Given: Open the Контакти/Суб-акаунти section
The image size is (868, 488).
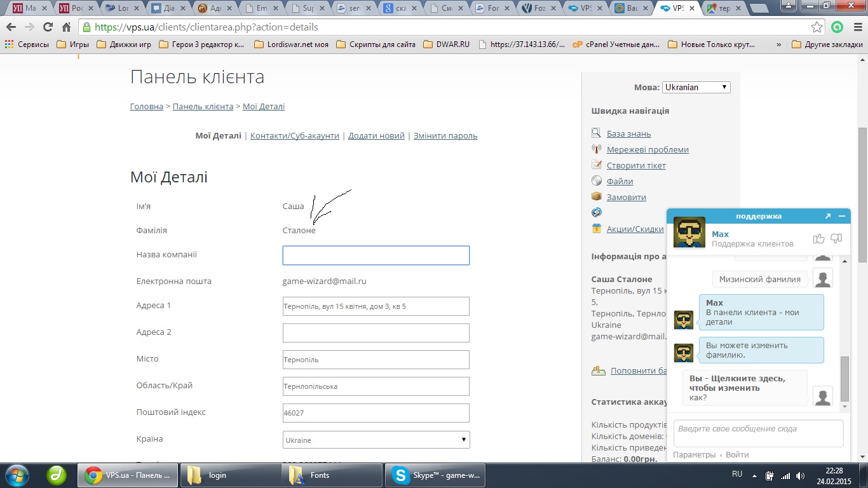Looking at the screenshot, I should [295, 135].
